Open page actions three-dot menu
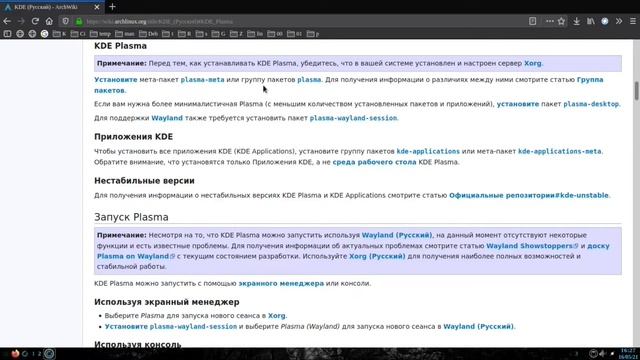640x360 pixels. 550,21
